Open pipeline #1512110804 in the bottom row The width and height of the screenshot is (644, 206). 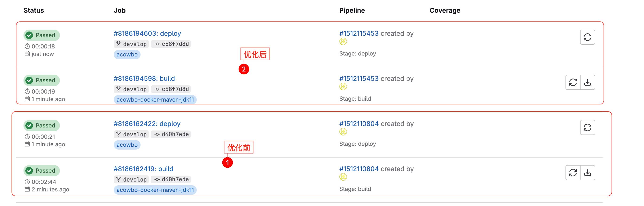coord(359,169)
